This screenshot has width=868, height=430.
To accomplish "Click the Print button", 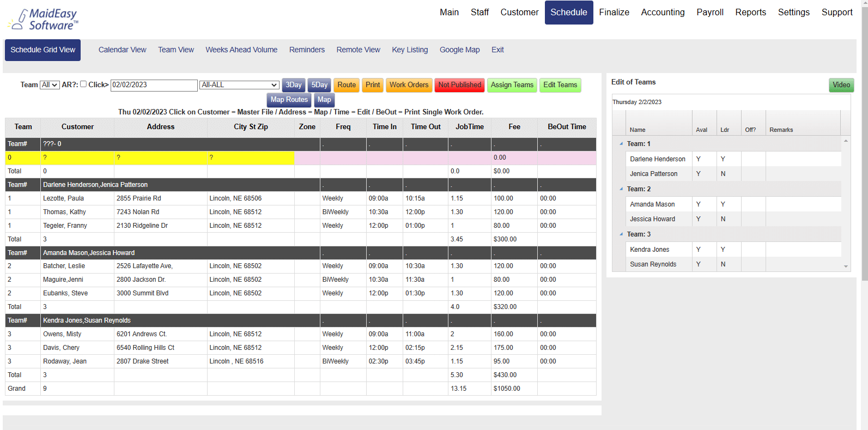I will click(x=373, y=85).
